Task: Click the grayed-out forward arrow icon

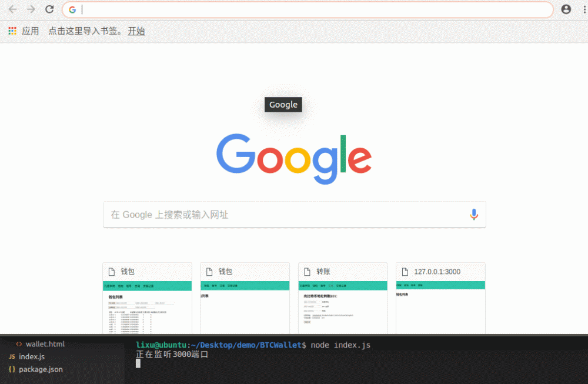Action: (31, 9)
